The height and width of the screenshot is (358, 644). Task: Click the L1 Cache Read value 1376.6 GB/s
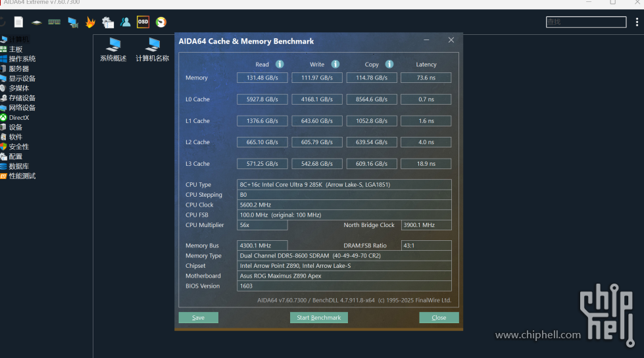pyautogui.click(x=262, y=121)
